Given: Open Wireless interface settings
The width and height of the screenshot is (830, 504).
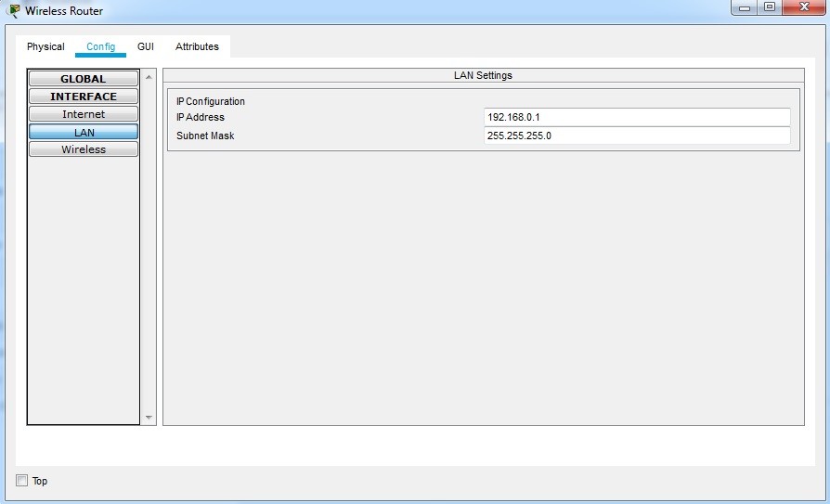Looking at the screenshot, I should [x=84, y=149].
